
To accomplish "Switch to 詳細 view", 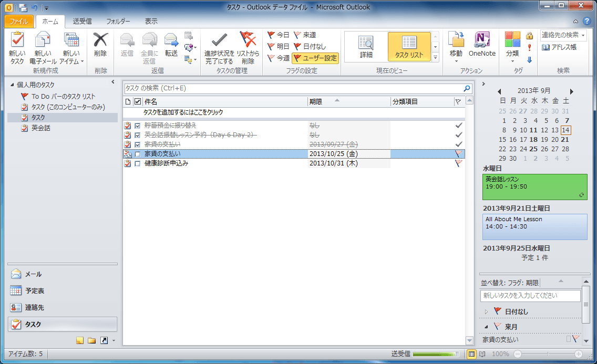I will (366, 46).
